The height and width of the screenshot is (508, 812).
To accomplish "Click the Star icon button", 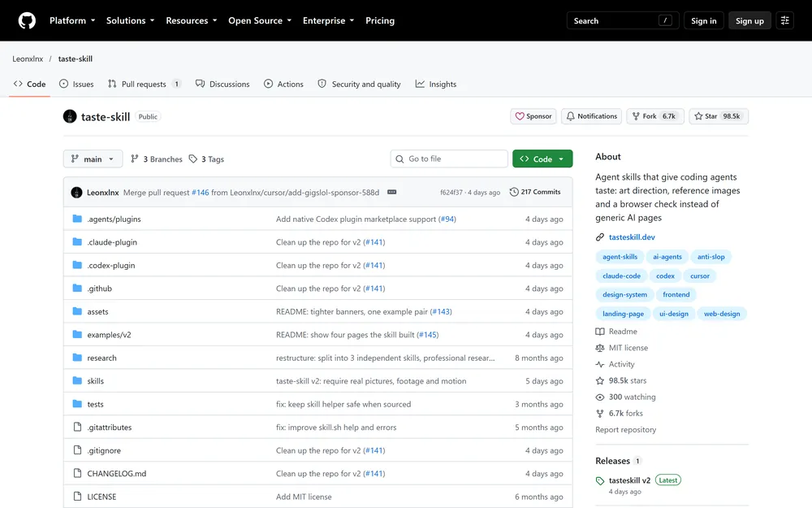I will point(719,116).
